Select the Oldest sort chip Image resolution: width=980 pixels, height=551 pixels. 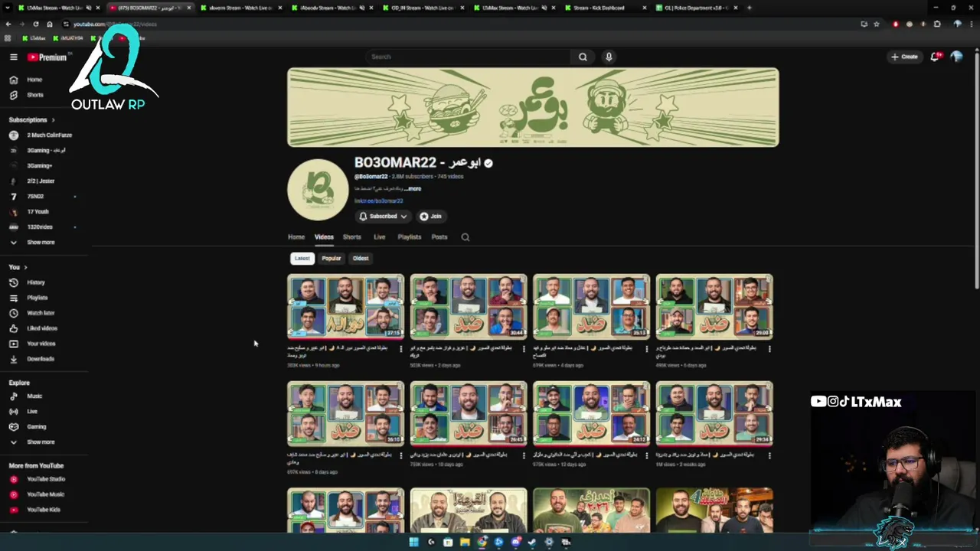tap(361, 259)
